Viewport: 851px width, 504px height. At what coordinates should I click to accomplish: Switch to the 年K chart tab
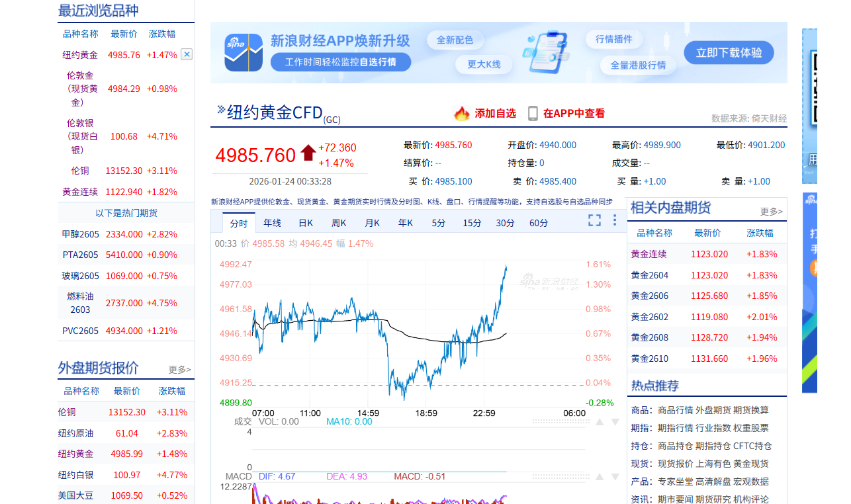tap(406, 223)
